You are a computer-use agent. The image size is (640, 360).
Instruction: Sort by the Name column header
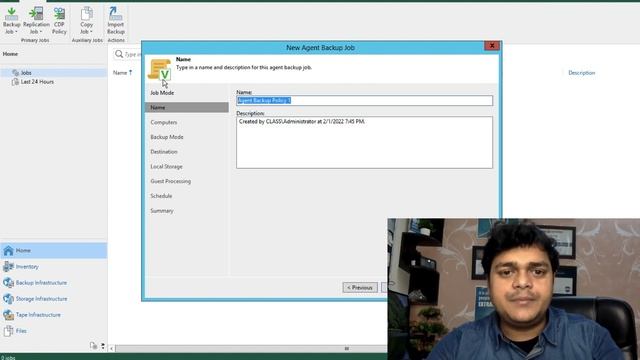120,73
